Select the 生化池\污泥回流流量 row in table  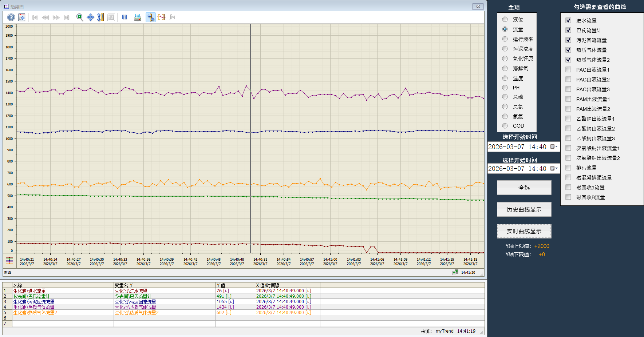coord(34,302)
